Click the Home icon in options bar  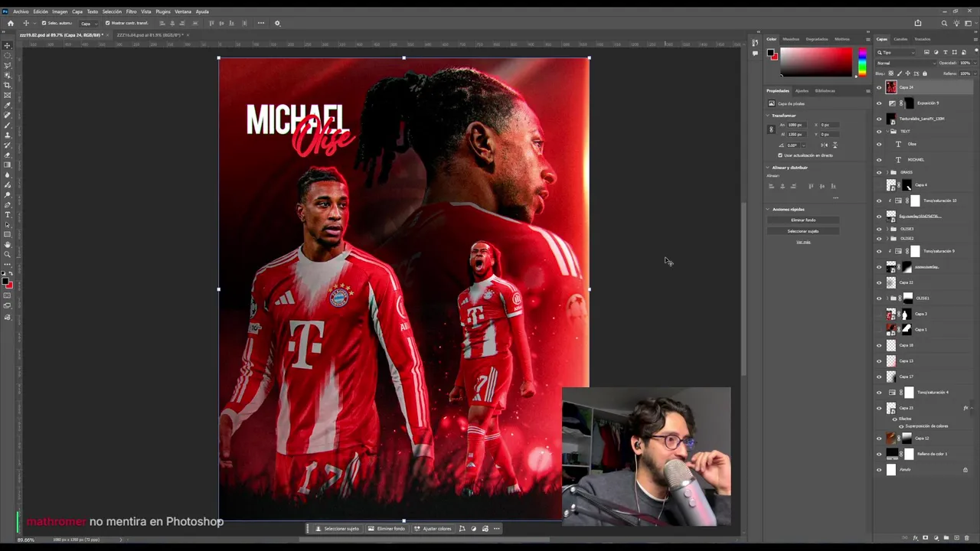[10, 23]
